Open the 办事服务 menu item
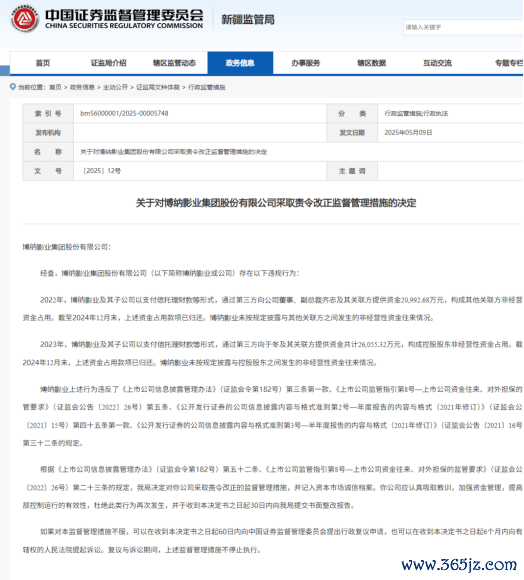The image size is (524, 580). pos(306,63)
